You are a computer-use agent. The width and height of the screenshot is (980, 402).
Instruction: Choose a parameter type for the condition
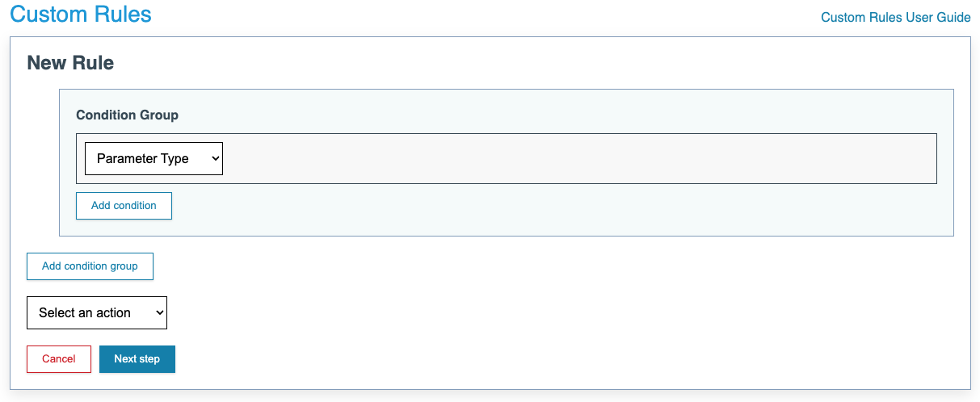(153, 159)
